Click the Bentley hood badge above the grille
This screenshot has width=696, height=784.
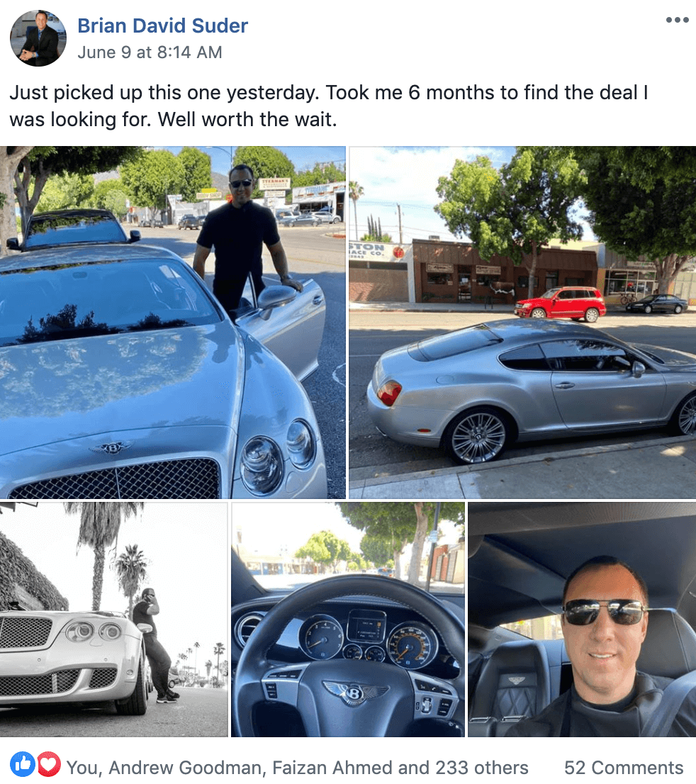tap(111, 447)
